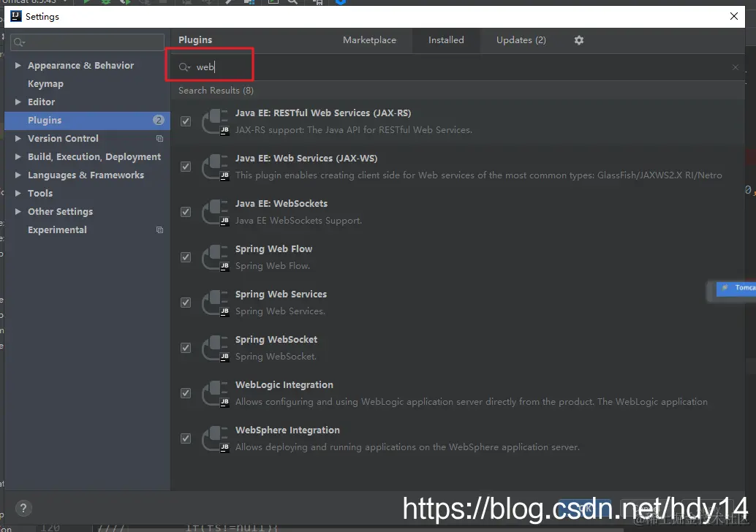This screenshot has width=756, height=532.
Task: Select Java EE: Web Services (JAX-WS) title
Action: pos(306,159)
